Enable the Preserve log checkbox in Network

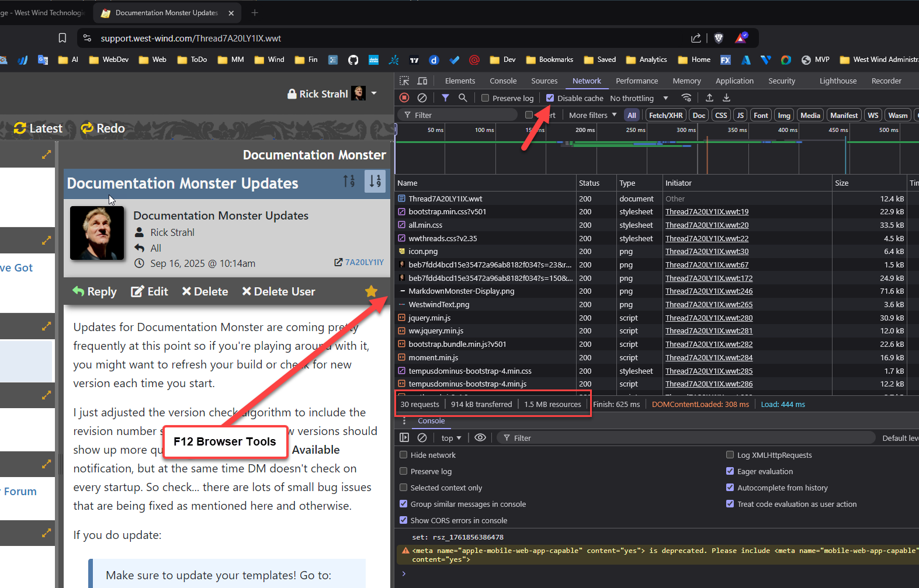click(485, 98)
